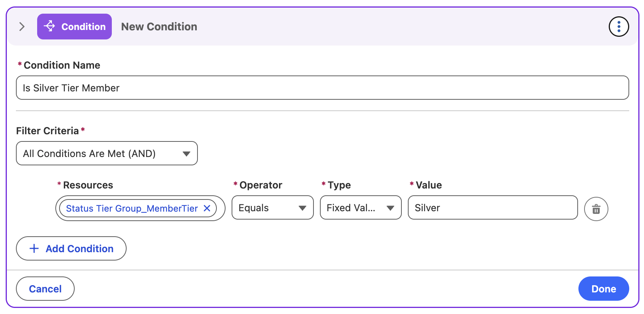Edit the Condition Name input field

coord(322,88)
